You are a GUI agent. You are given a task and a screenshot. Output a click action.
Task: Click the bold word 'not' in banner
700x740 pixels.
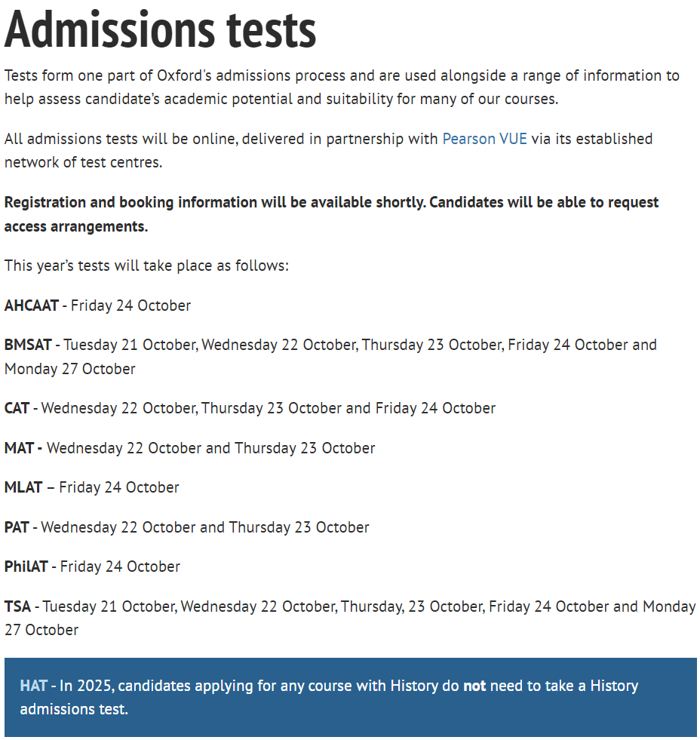474,685
